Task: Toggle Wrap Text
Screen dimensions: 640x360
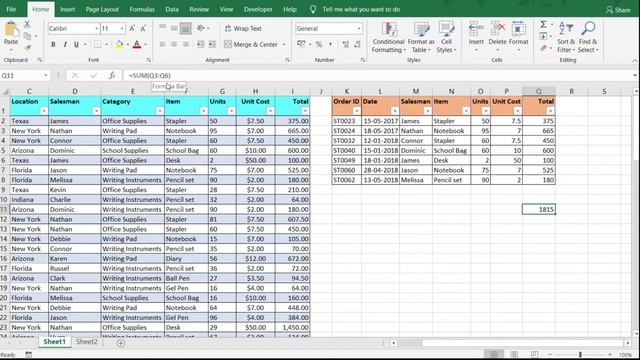Action: 243,28
